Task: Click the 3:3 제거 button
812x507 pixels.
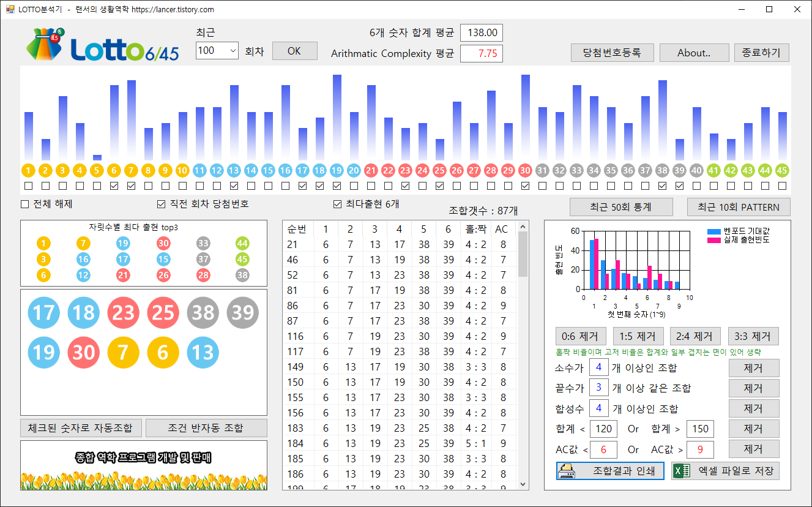Action: point(753,336)
